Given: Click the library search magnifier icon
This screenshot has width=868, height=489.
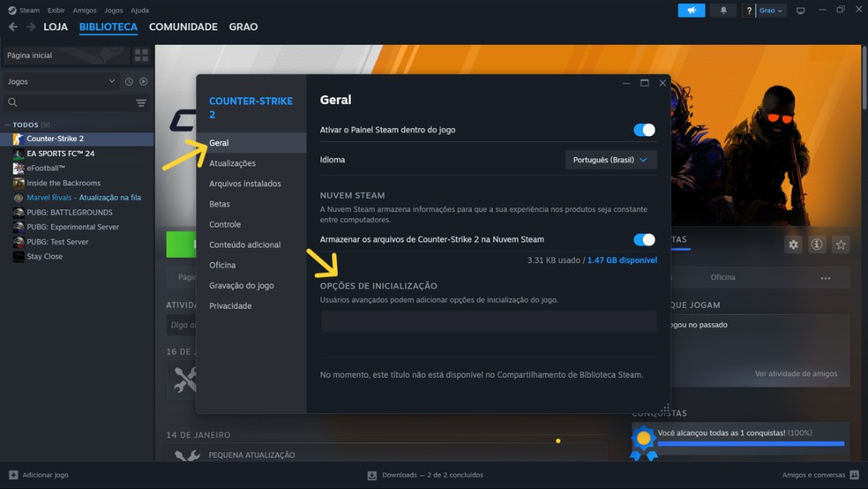Looking at the screenshot, I should click(12, 102).
